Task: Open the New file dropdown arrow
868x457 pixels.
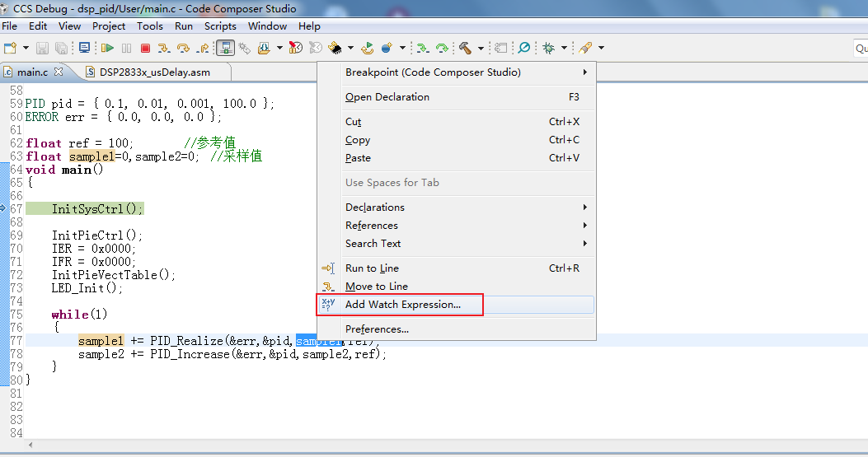Action: [x=26, y=48]
